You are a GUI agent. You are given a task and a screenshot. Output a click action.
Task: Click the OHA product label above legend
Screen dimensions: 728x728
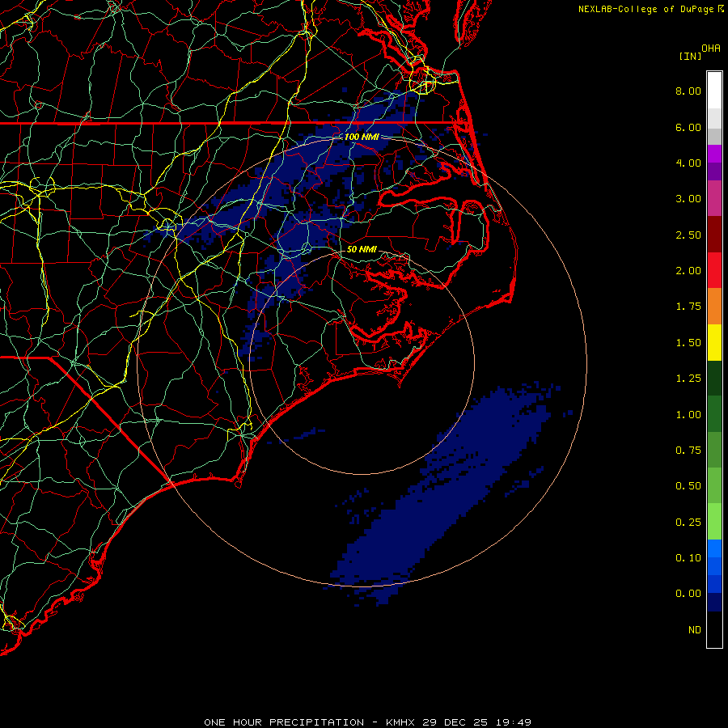711,49
